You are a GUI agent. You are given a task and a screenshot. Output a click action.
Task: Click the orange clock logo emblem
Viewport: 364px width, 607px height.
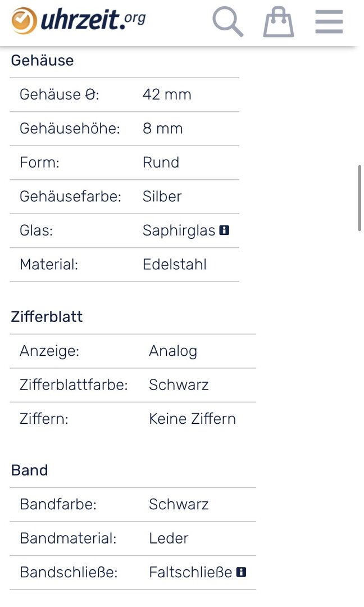tap(24, 21)
